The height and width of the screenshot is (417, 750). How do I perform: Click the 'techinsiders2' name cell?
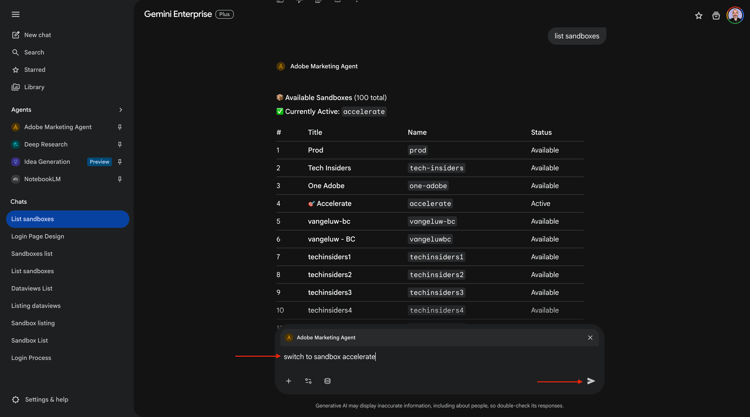click(x=436, y=274)
